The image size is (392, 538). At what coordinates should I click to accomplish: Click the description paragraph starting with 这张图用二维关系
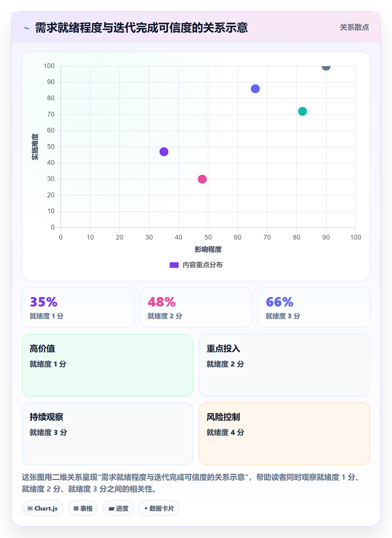pos(190,483)
